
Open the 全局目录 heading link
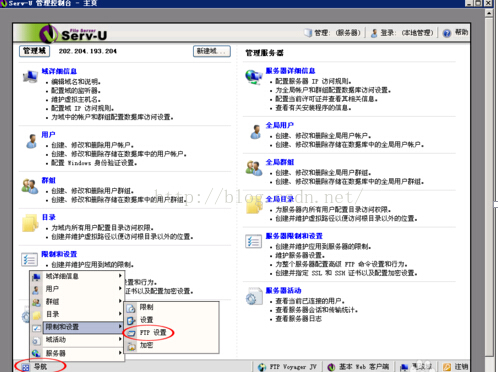click(280, 199)
